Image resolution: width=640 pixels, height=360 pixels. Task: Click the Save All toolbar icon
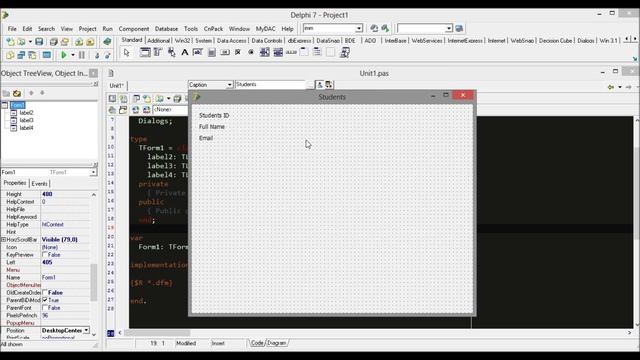pos(53,42)
